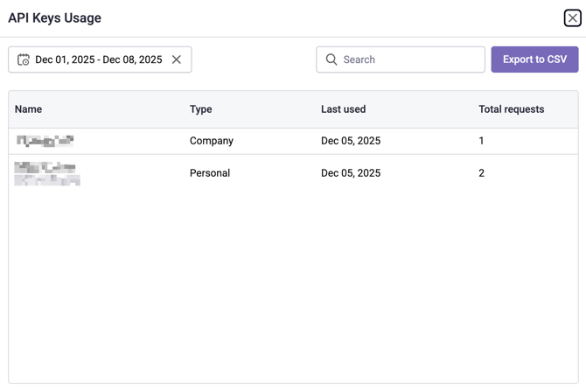Select the Company API key name
586x392 pixels.
click(x=45, y=141)
